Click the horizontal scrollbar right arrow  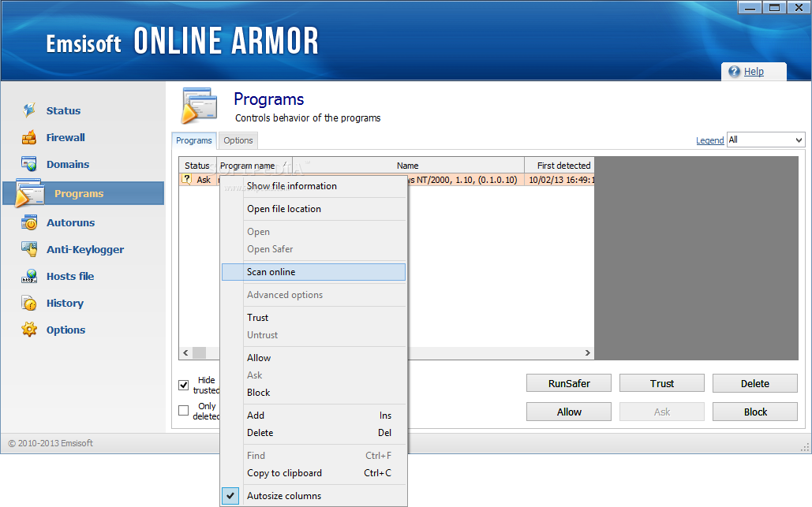(587, 352)
